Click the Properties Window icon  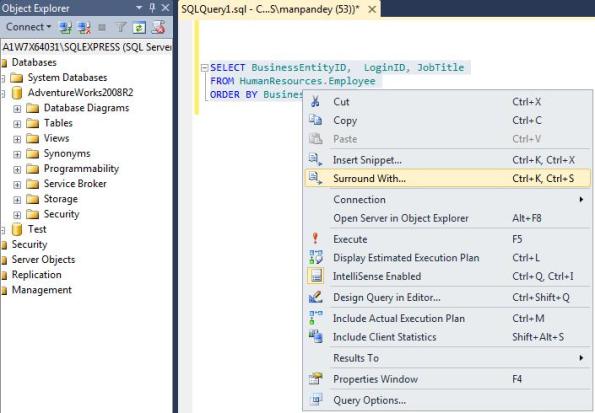[x=315, y=378]
